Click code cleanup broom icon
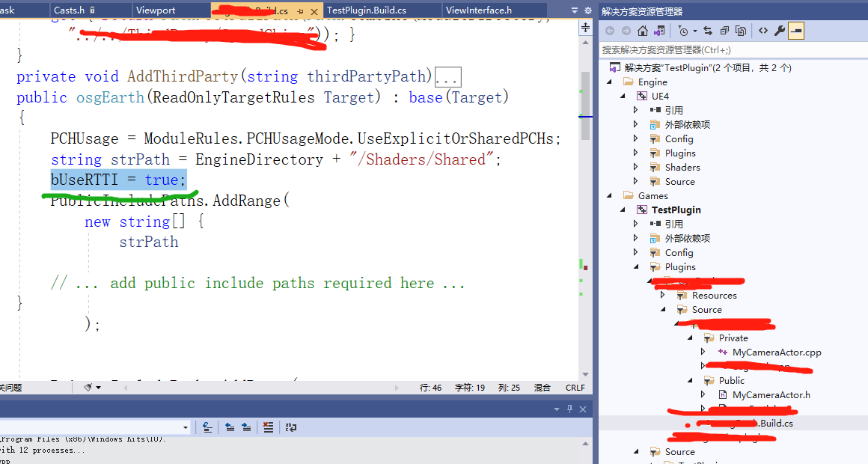 coord(88,388)
